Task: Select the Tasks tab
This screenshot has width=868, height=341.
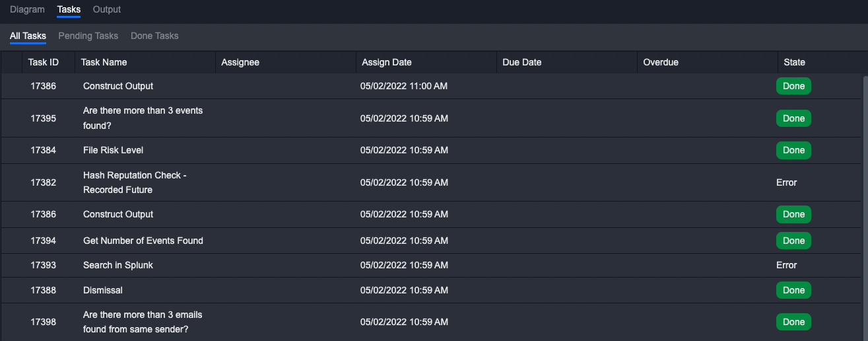Action: tap(69, 9)
